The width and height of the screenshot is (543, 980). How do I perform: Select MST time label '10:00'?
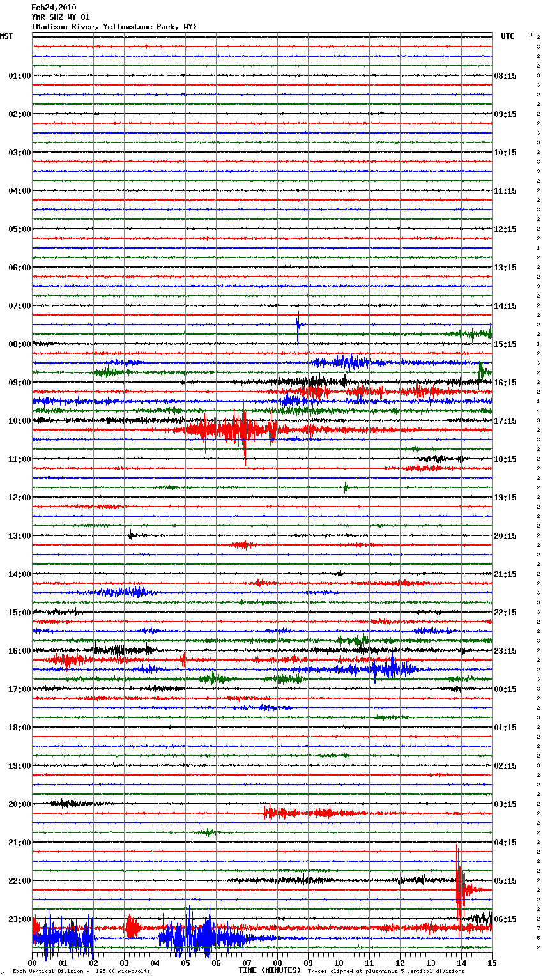20,421
